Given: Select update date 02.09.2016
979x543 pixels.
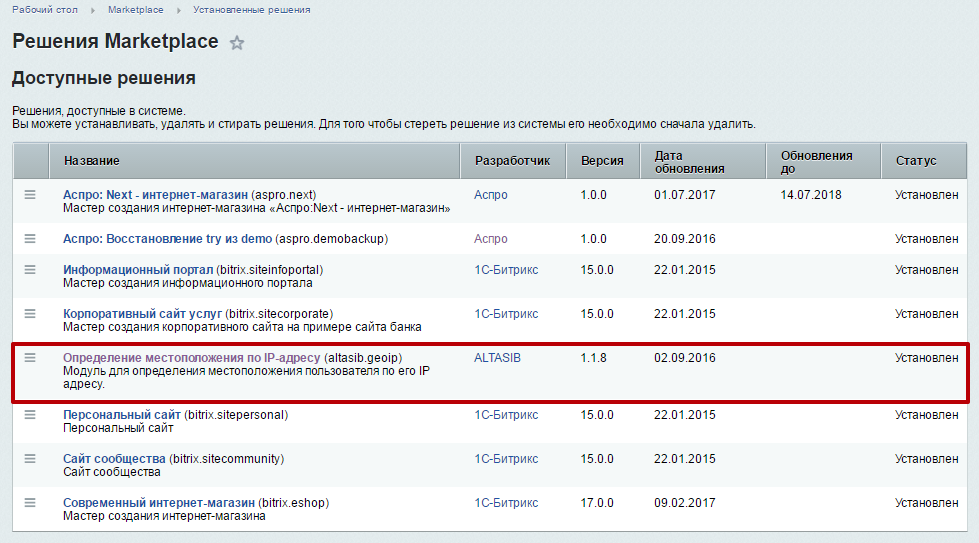Looking at the screenshot, I should 685,358.
